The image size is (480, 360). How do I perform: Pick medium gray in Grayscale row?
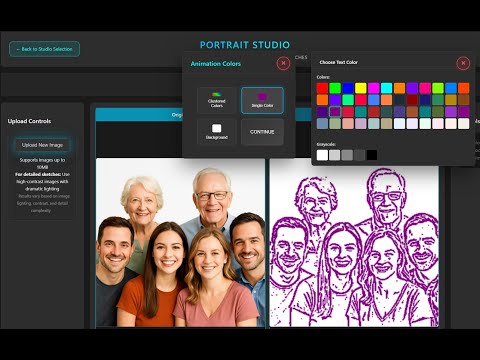[347, 155]
